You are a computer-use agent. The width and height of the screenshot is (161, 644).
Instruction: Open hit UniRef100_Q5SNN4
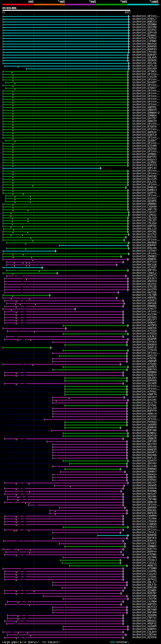point(144,24)
